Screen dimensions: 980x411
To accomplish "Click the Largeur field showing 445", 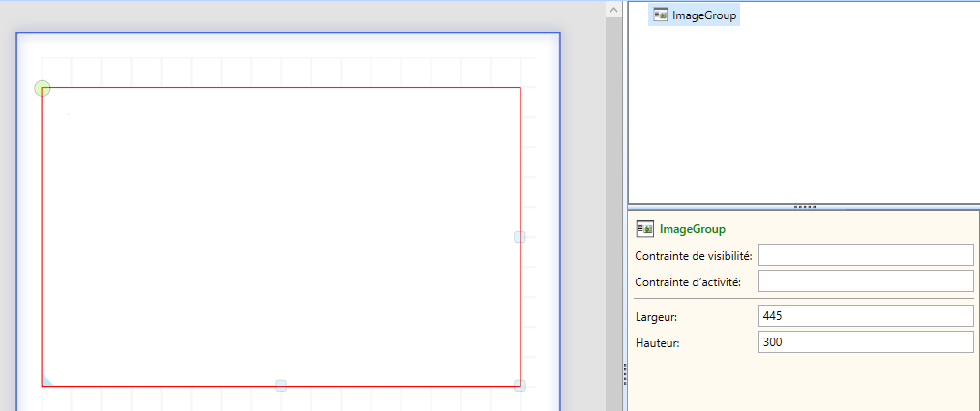I will 866,316.
